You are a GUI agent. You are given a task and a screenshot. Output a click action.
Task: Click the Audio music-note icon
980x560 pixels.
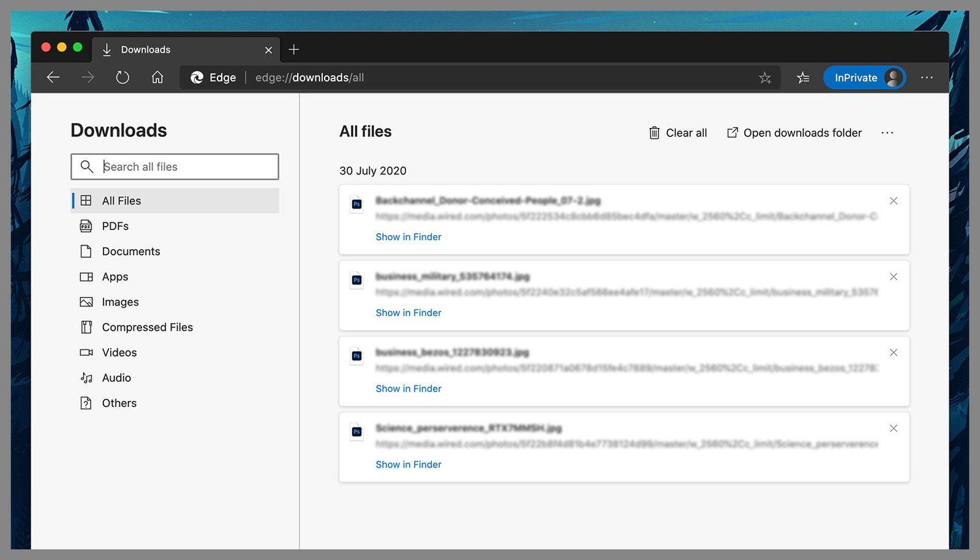tap(86, 378)
